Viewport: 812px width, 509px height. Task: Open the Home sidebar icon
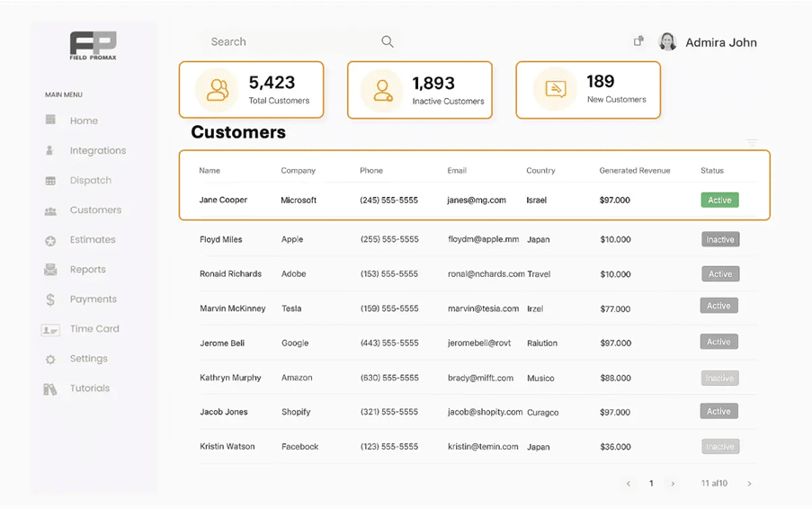pos(50,121)
